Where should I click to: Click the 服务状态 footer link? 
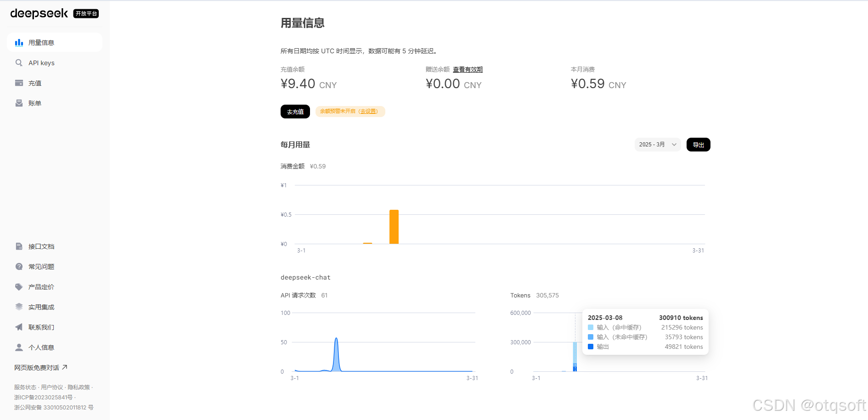[x=25, y=387]
